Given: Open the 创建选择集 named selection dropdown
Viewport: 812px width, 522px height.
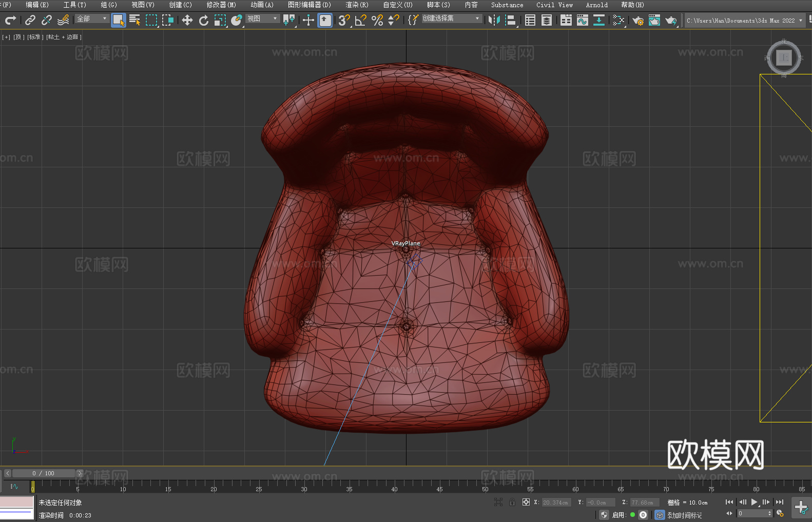Looking at the screenshot, I should click(x=452, y=18).
